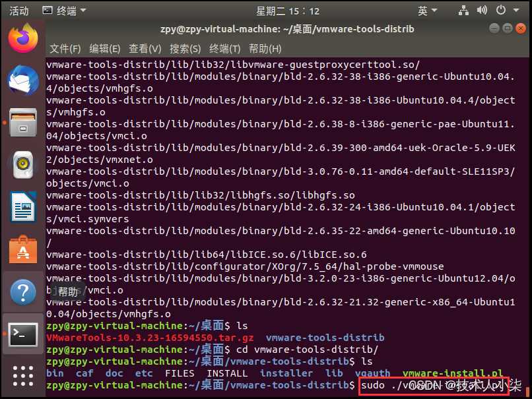Screen dimensions: 532x399
Task: Click the etc directory name
Action: click(x=144, y=373)
